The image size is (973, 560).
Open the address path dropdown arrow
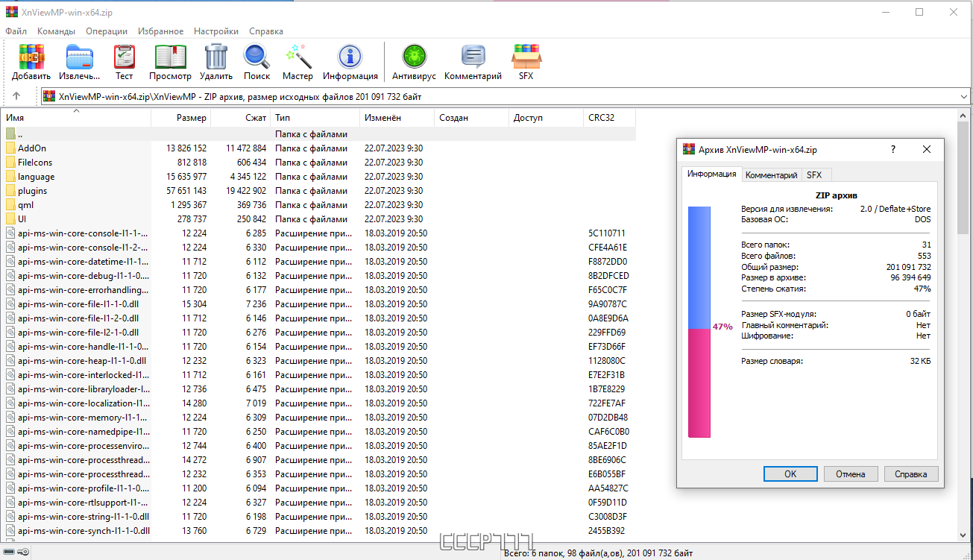pyautogui.click(x=963, y=96)
